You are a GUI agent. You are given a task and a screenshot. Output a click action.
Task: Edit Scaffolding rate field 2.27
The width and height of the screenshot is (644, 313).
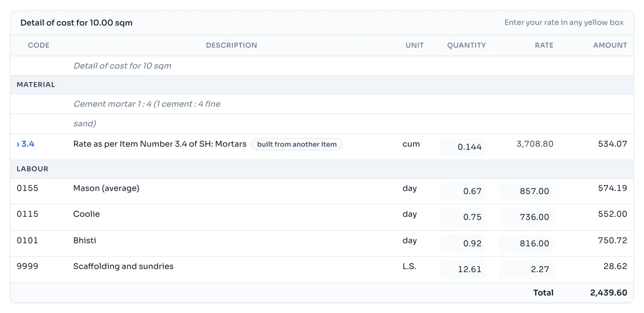point(526,269)
